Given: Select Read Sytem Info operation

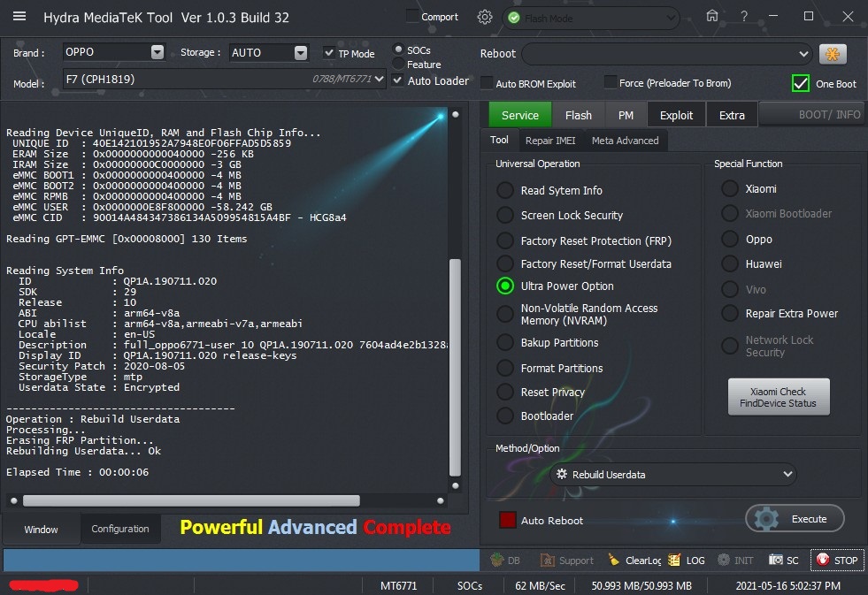Looking at the screenshot, I should tap(505, 190).
